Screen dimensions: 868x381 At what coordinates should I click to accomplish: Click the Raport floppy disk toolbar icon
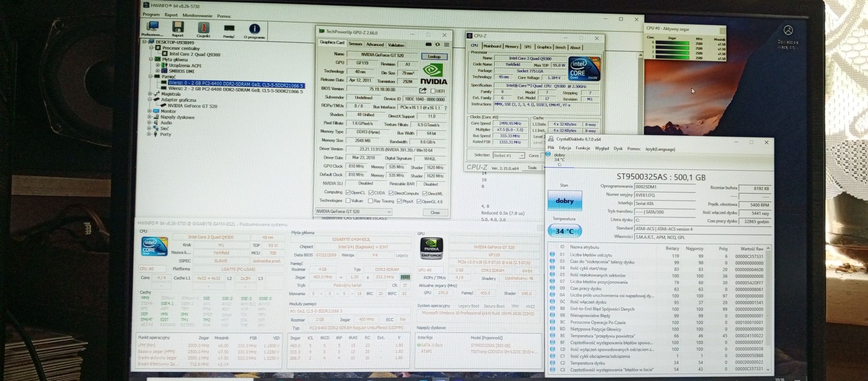(178, 27)
